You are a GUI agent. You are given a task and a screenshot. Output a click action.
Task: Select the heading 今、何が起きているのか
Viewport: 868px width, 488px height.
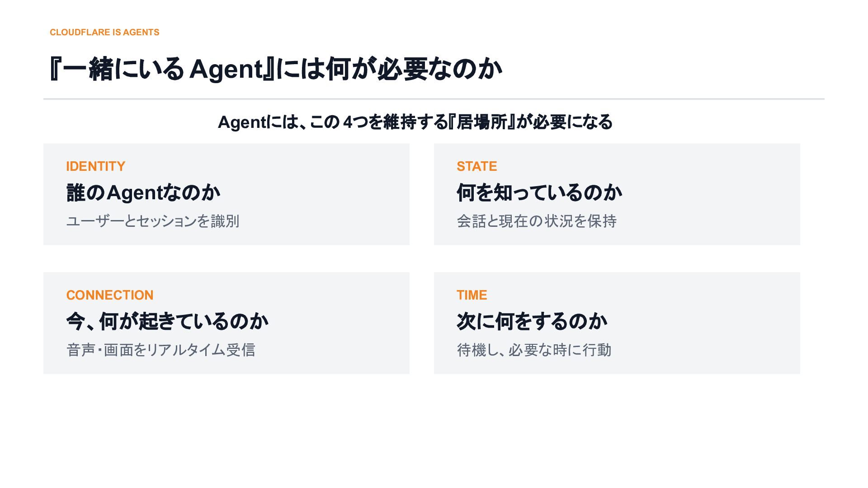coord(167,321)
